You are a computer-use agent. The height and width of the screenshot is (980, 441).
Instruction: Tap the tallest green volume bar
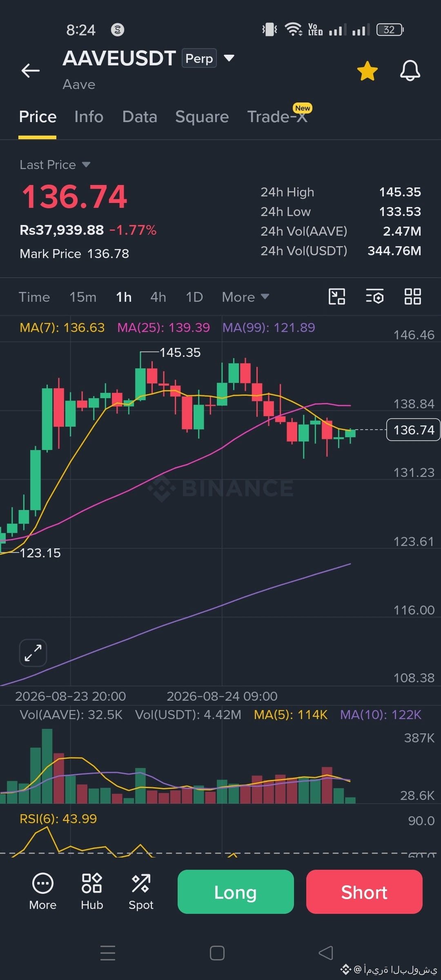tap(47, 766)
